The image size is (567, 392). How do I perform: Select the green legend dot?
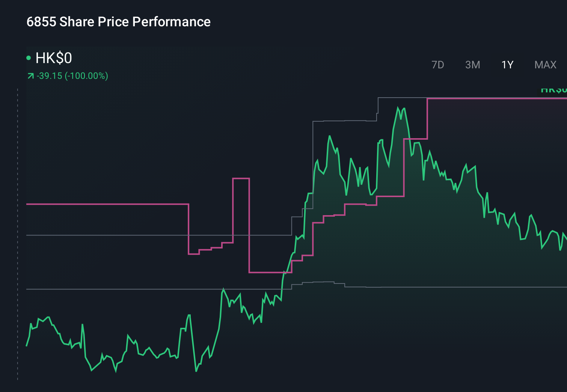coord(29,57)
